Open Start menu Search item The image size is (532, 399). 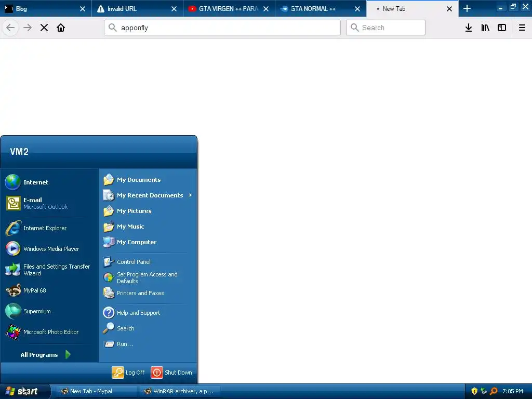[148, 328]
